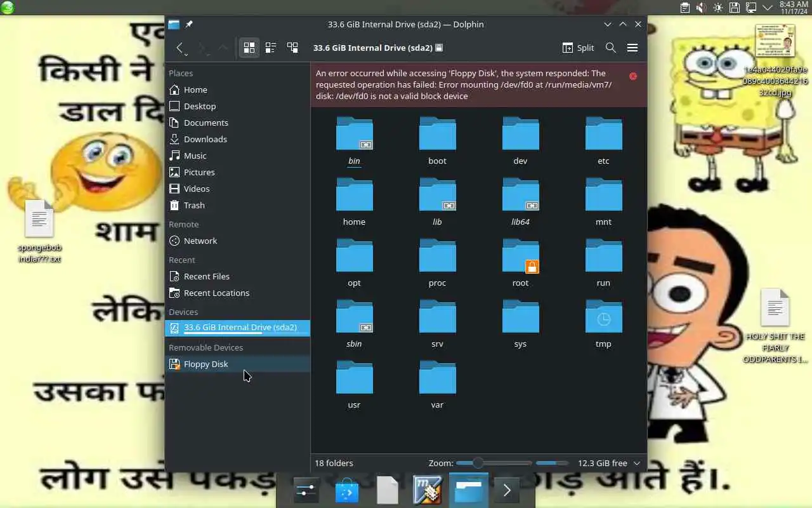Open MX tools icon in dock
The height and width of the screenshot is (508, 812).
pyautogui.click(x=428, y=491)
